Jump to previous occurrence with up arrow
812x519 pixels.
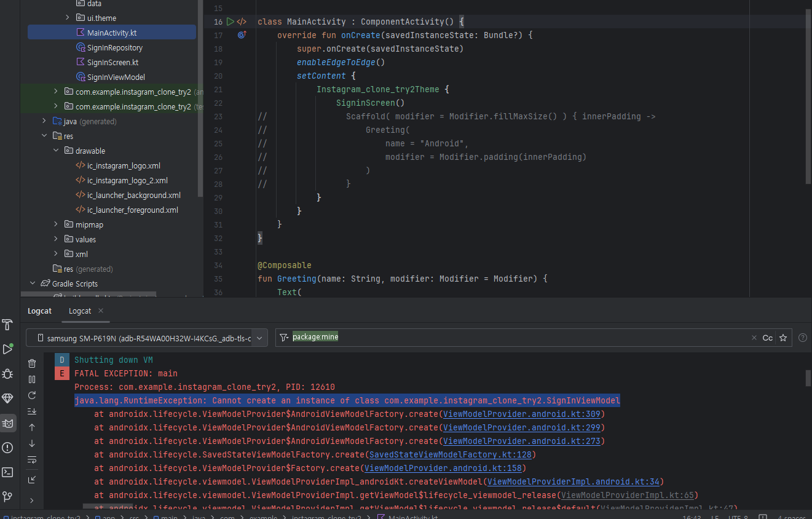[x=32, y=427]
